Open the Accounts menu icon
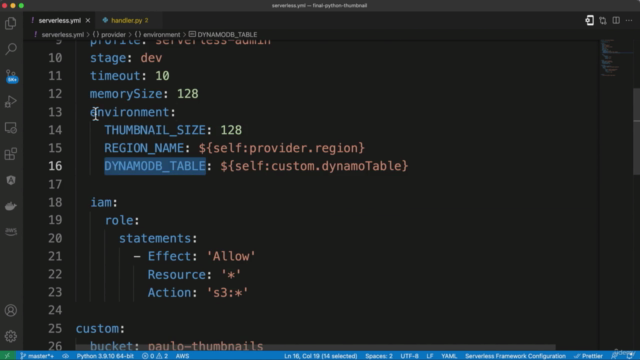Viewport: 640px width, 360px height. click(x=11, y=310)
